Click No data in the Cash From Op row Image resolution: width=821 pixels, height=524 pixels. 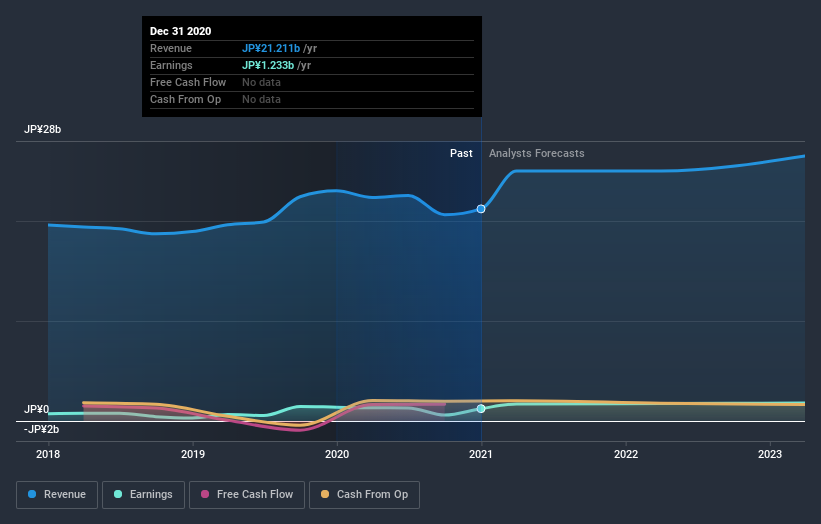(x=261, y=99)
